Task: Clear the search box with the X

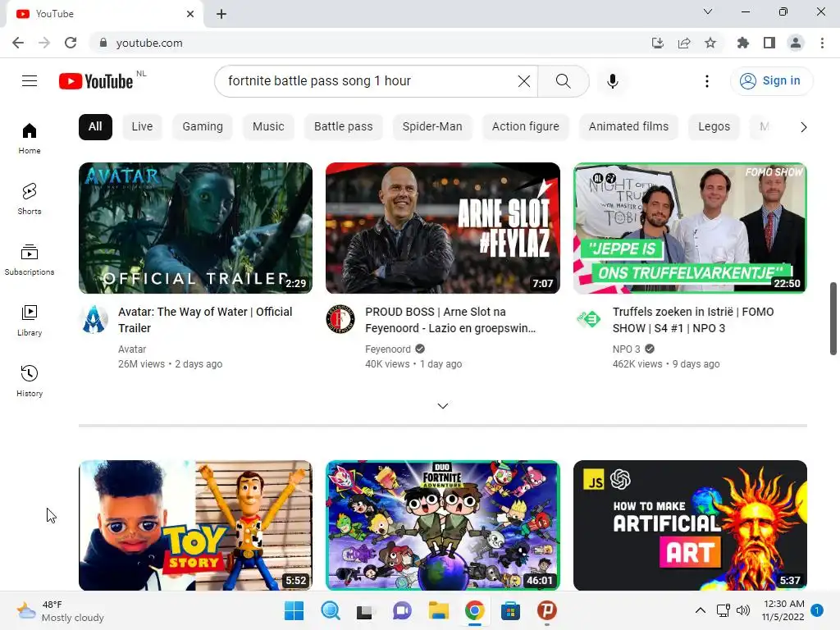Action: pyautogui.click(x=524, y=81)
